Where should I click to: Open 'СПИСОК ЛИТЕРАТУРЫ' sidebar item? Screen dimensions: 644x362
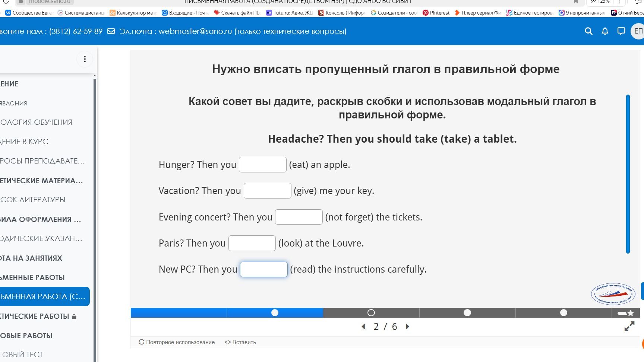click(x=33, y=200)
